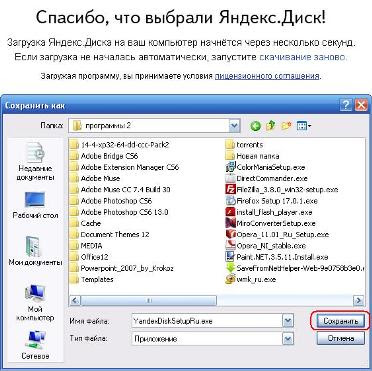Viewport: 372px width, 371px height.
Task: Expand the Папка folder dropdown
Action: (x=235, y=126)
